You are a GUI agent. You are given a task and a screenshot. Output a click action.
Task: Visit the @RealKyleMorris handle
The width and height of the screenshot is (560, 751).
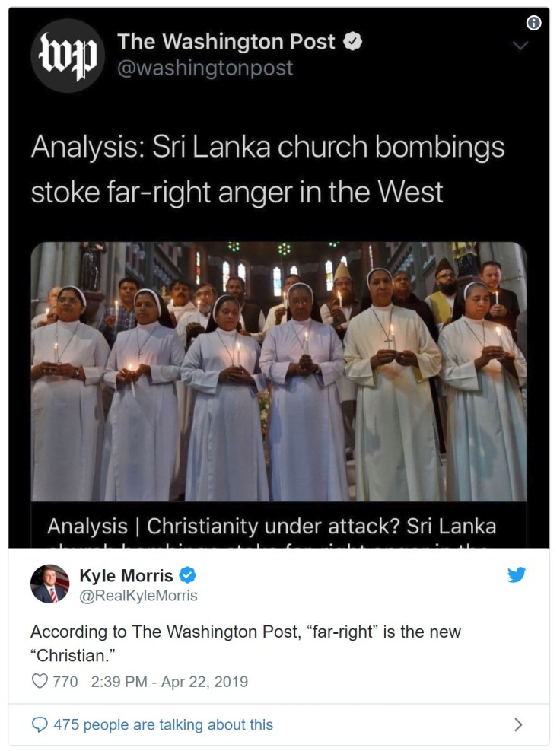138,595
